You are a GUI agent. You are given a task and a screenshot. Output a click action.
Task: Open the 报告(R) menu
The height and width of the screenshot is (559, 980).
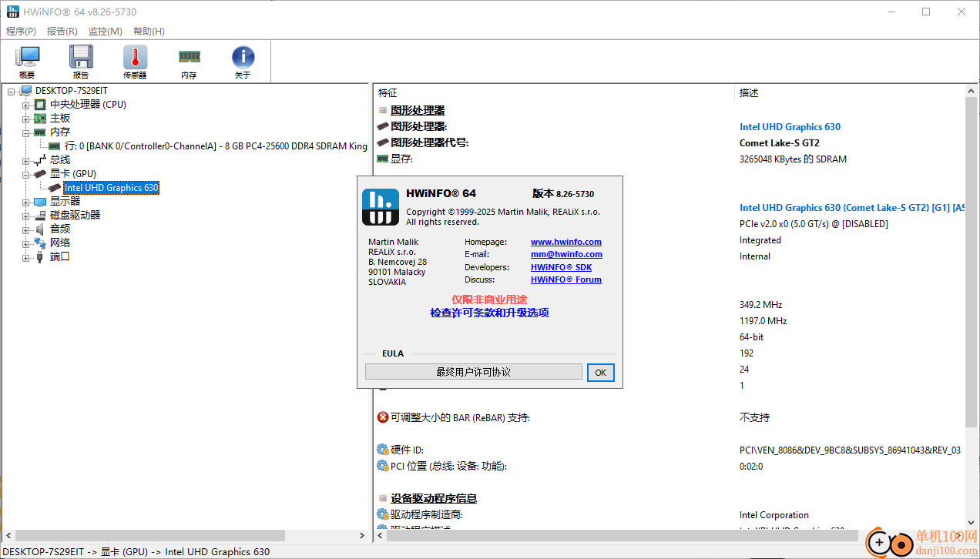62,32
